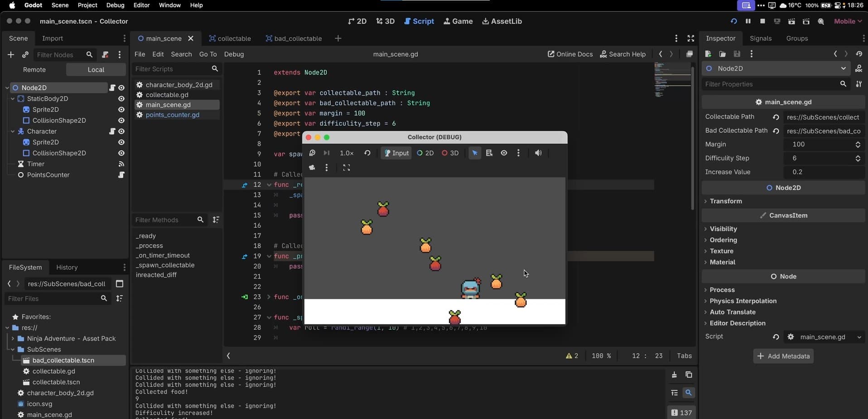Image resolution: width=868 pixels, height=419 pixels.
Task: Switch to the 2D workspace
Action: tap(357, 21)
